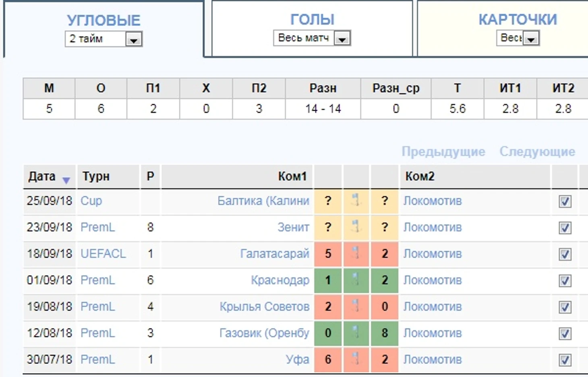Switch to the Голы tab

[312, 19]
